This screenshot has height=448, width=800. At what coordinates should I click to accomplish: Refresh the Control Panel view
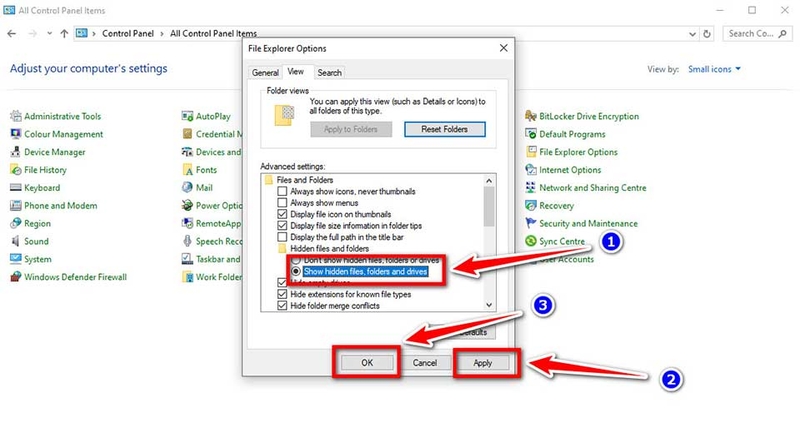click(707, 34)
